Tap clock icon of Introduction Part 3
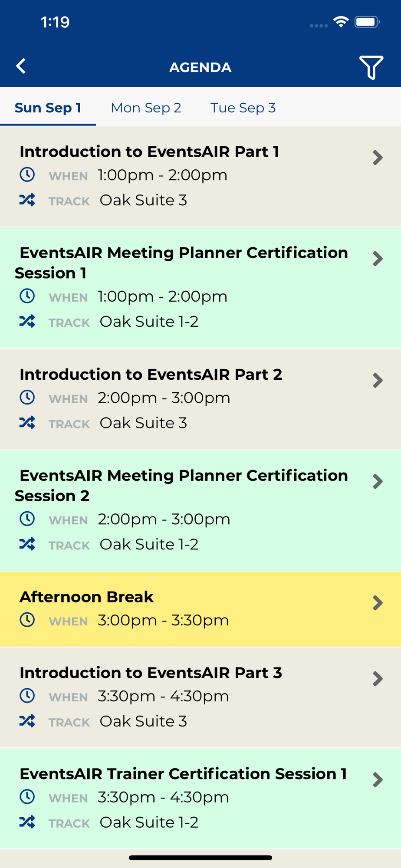This screenshot has width=401, height=868. [x=27, y=696]
